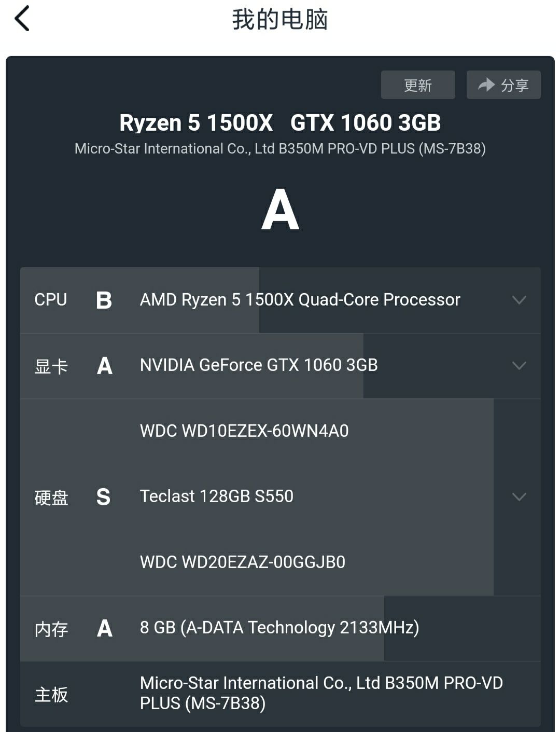Select the Teclast 128GB S550 drive
The image size is (560, 732).
(217, 496)
